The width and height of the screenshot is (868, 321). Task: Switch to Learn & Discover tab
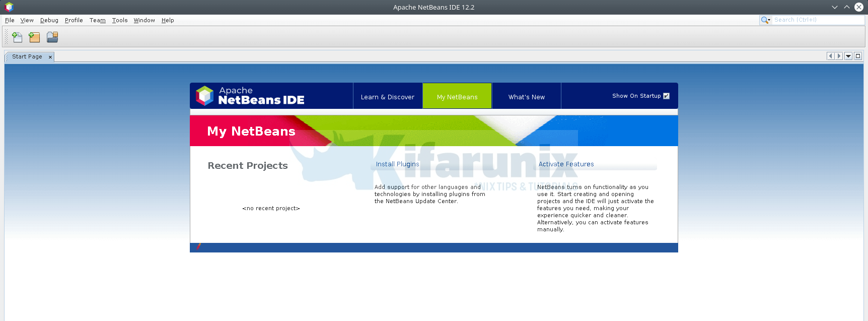click(x=388, y=96)
